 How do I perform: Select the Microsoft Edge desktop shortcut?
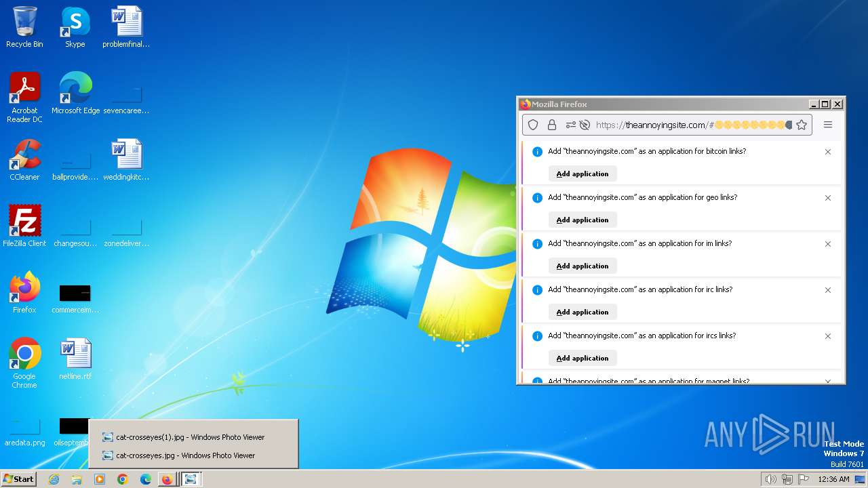tap(75, 94)
